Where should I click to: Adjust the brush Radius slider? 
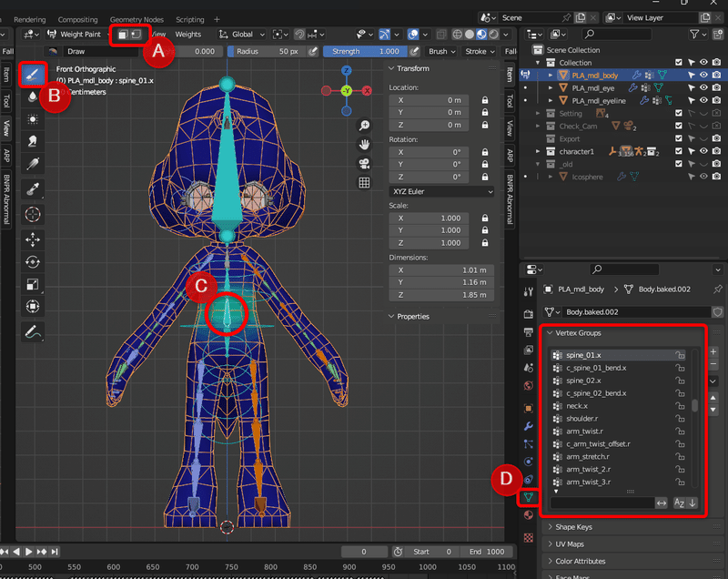[x=268, y=51]
